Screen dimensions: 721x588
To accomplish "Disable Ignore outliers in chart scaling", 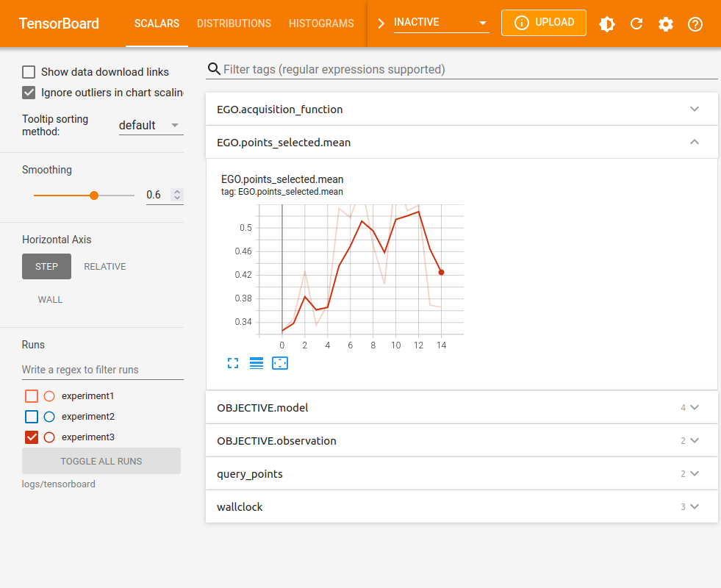I will 28,93.
